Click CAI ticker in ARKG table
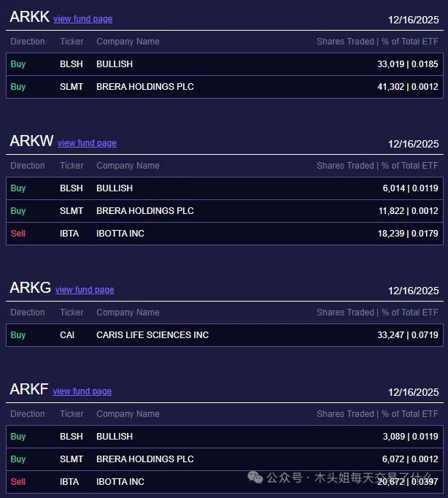This screenshot has height=498, width=448. point(67,335)
